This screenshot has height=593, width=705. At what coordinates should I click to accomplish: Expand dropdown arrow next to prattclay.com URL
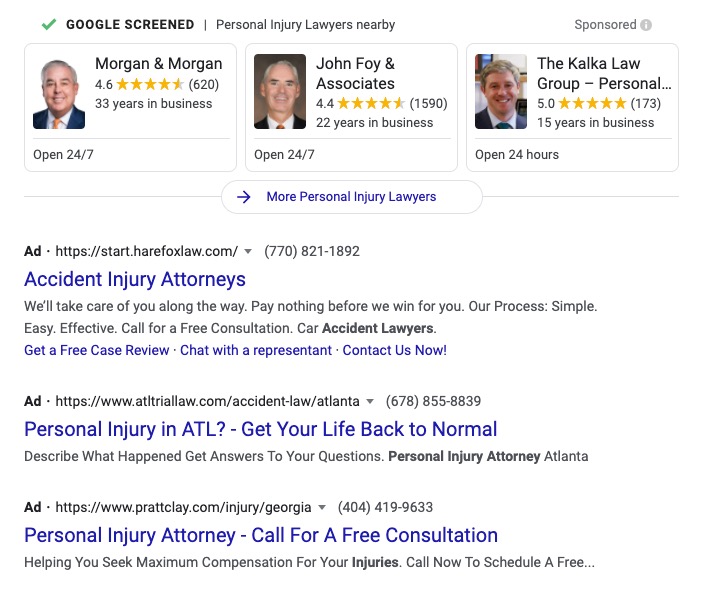tap(322, 508)
